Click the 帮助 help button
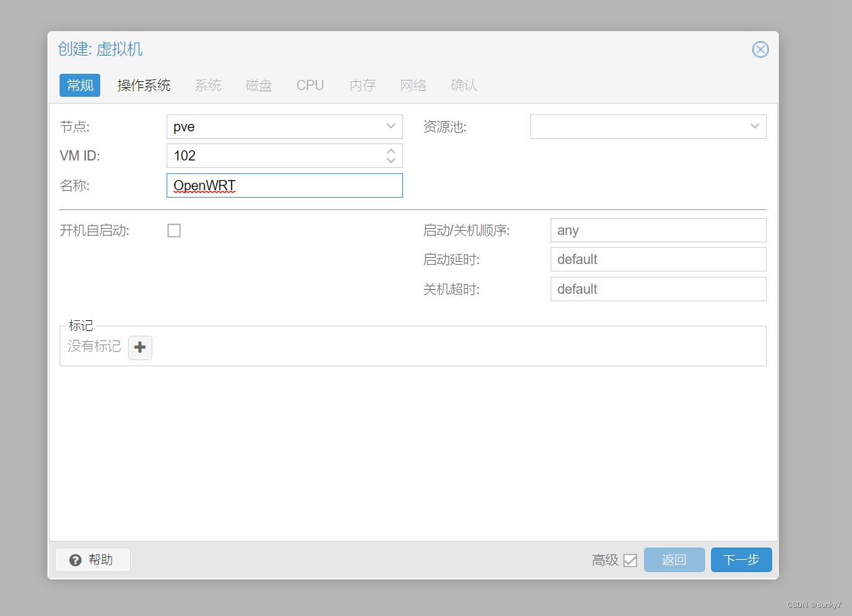Image resolution: width=852 pixels, height=616 pixels. click(92, 560)
